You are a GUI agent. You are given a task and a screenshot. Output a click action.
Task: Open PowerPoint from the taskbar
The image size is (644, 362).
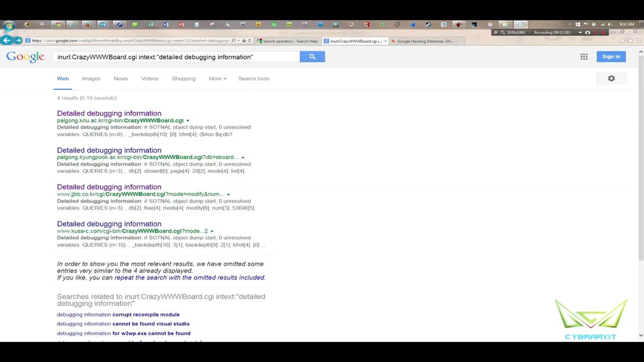(x=181, y=25)
